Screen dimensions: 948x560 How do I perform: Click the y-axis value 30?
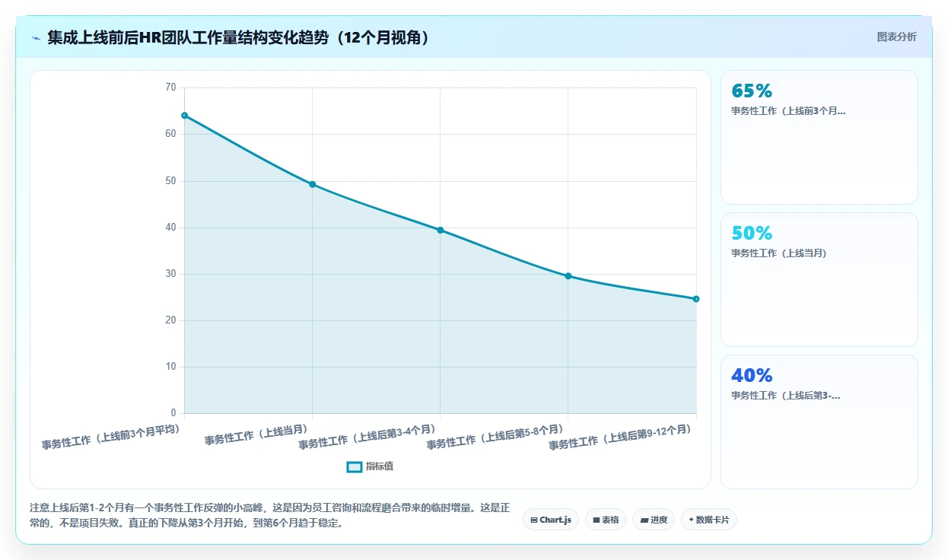click(170, 274)
